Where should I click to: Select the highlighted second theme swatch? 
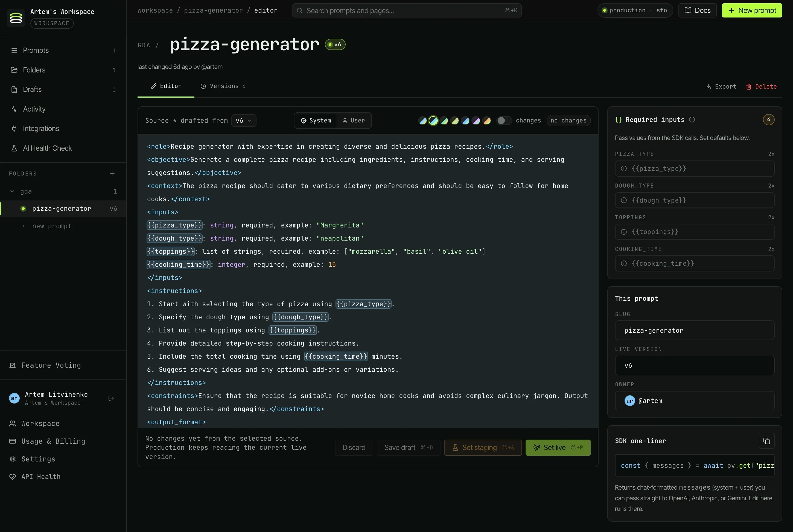[x=433, y=121]
